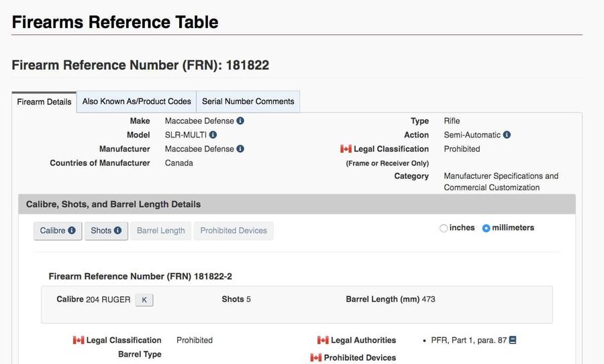Click Canadian flag beside Legal Authorities
This screenshot has height=364, width=604.
tap(323, 341)
